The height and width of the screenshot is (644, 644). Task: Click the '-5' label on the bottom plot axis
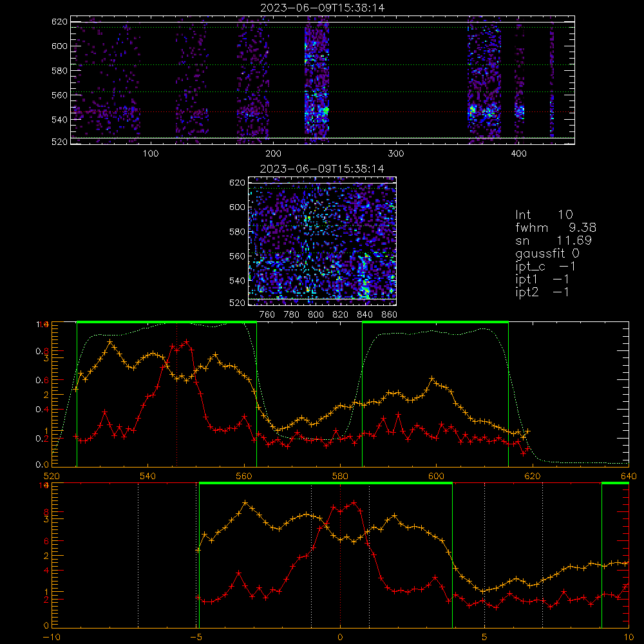pos(196,637)
